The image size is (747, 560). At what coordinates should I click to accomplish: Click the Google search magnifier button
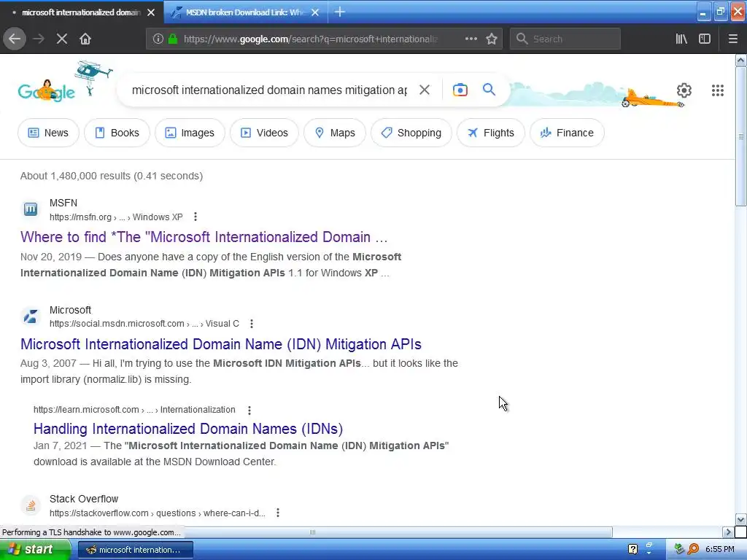click(x=489, y=90)
